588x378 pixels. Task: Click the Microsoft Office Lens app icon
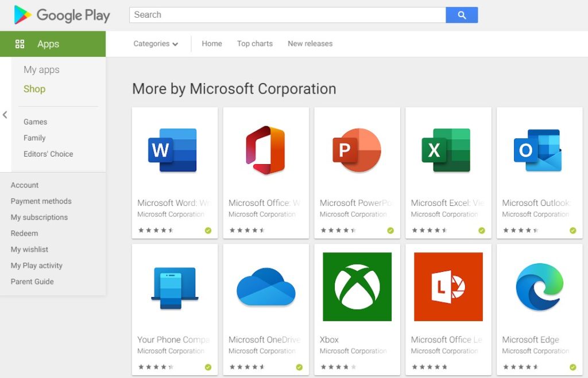[x=448, y=287]
